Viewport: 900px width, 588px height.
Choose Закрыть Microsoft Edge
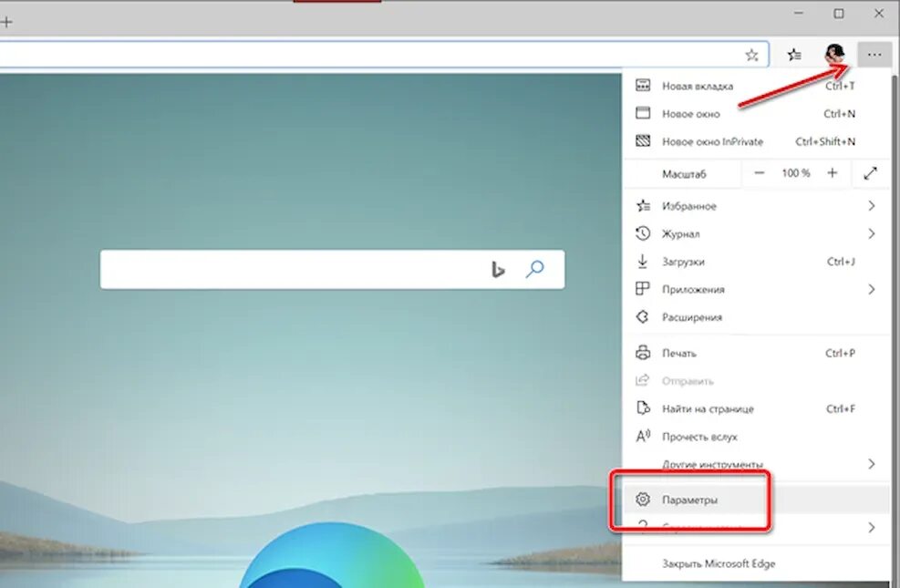point(756,563)
